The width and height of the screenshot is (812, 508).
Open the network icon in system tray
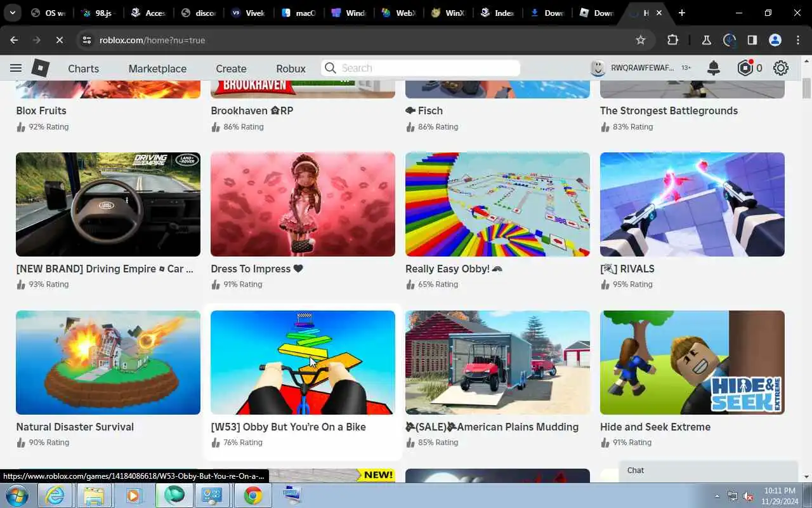[x=733, y=496]
